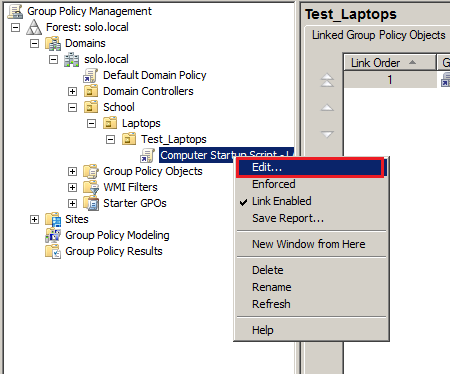Click the Starter GPOs icon

91,203
